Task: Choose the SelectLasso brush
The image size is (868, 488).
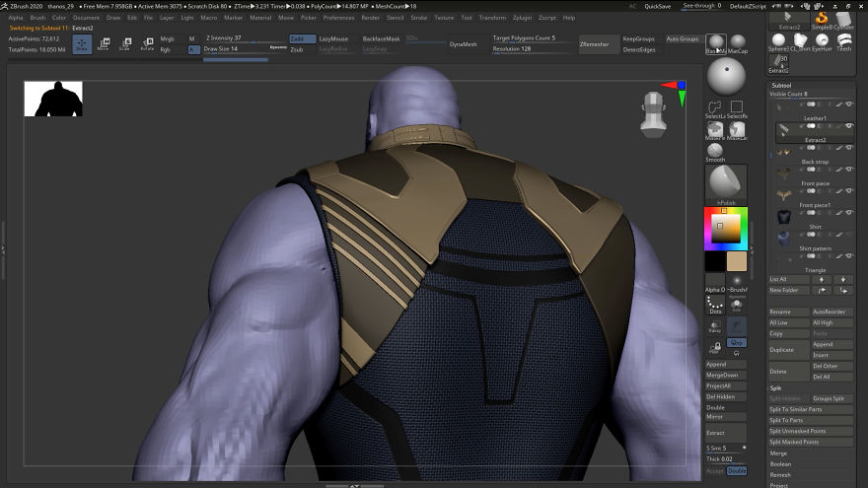Action: [x=715, y=109]
